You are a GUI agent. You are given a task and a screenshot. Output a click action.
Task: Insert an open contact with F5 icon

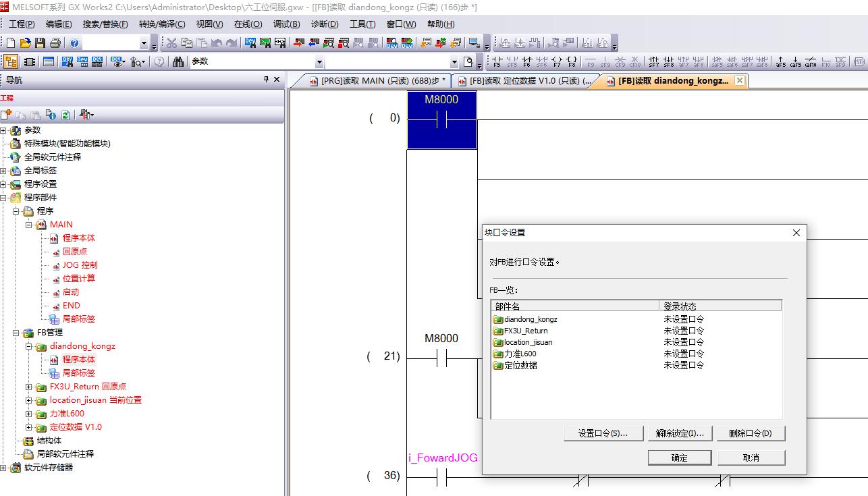[x=497, y=62]
